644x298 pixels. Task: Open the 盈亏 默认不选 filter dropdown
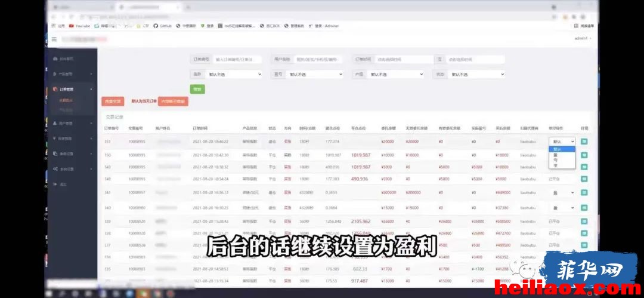tap(314, 75)
